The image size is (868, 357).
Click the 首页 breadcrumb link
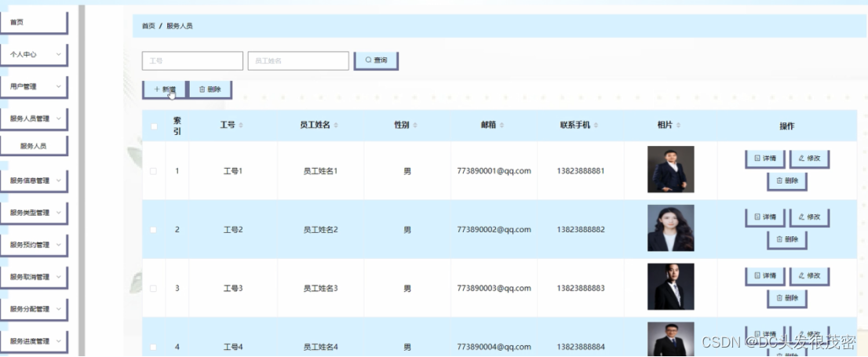[x=148, y=26]
